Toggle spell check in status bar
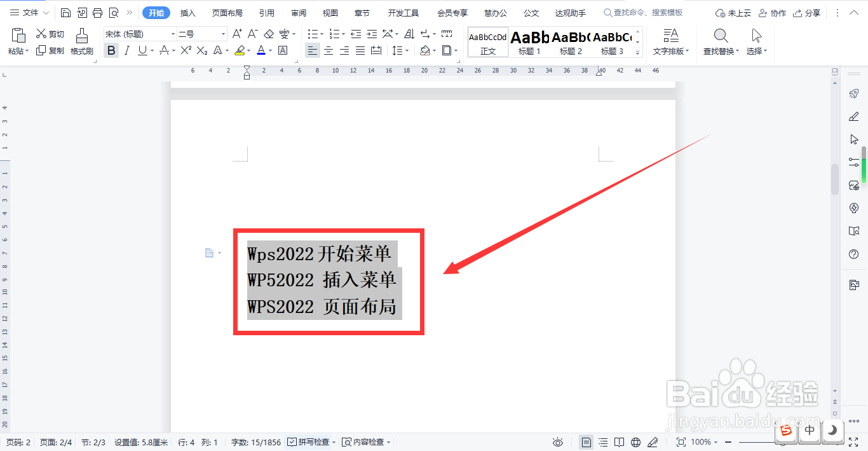Viewport: 868px width, 451px height. tap(308, 442)
